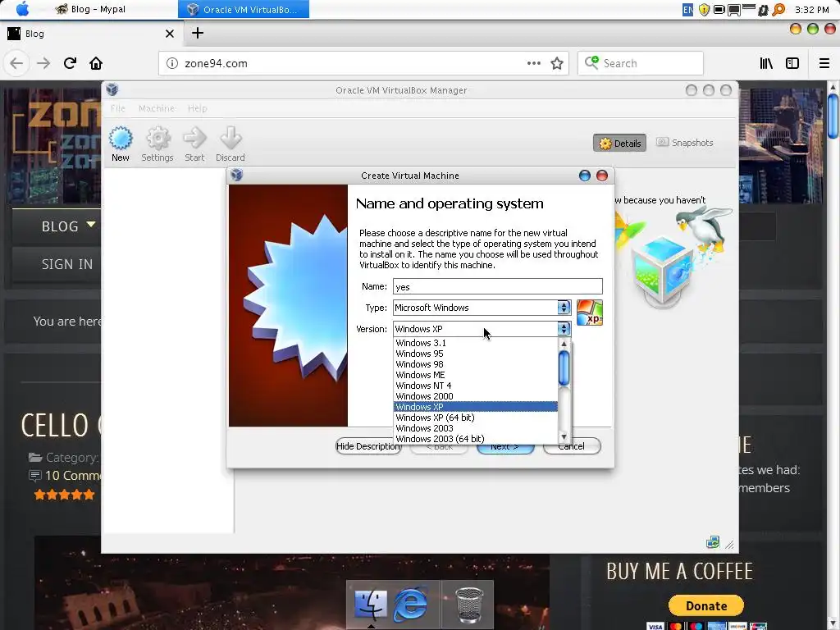Screen dimensions: 840x630
Task: Click the Version combo box showing Windows XP
Action: (x=482, y=329)
